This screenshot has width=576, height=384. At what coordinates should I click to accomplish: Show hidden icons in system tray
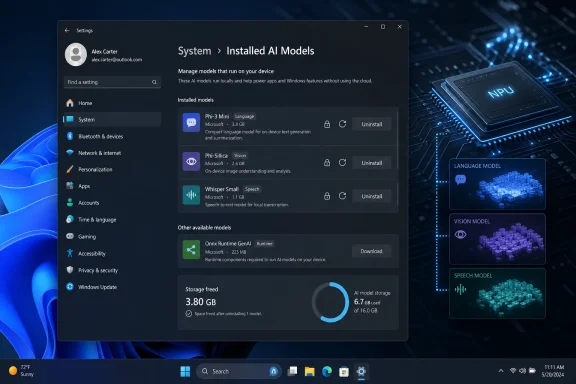click(x=501, y=371)
